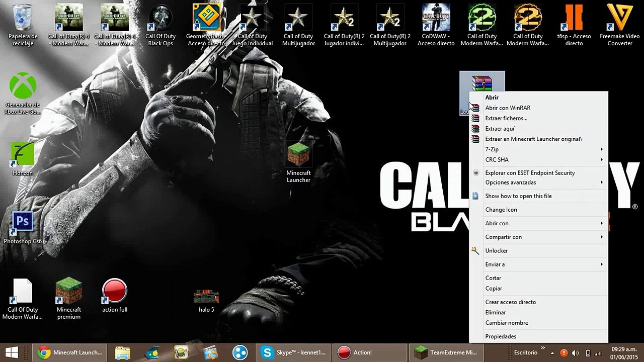Select the Generador de Xbox Live Gold icon
Viewport: 644px width, 362px height.
(x=23, y=94)
